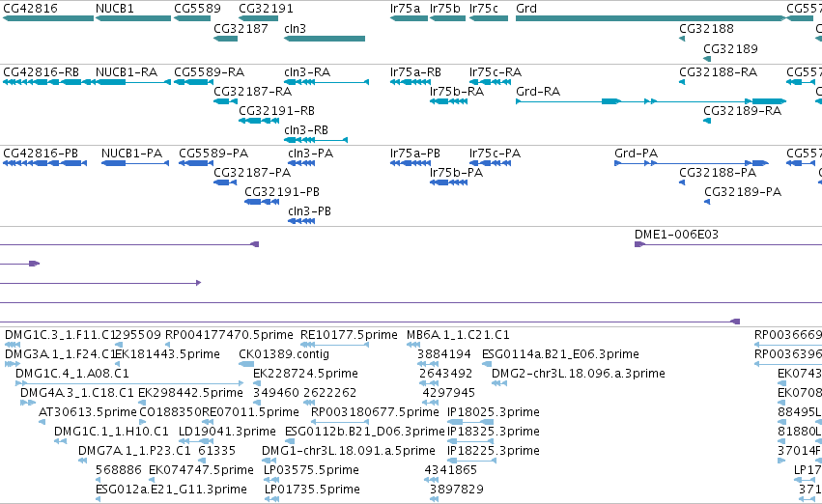
Task: Click the 4341865 EST label
Action: (x=451, y=470)
